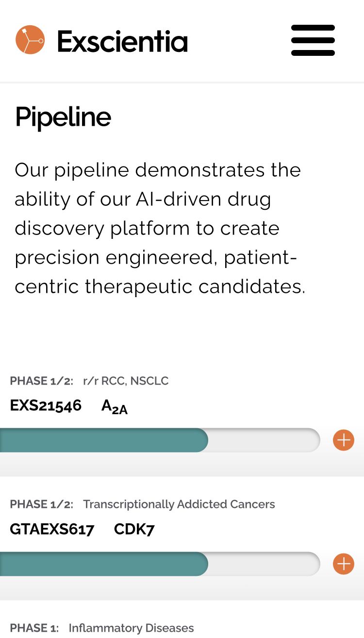Click the unfilled end of EXS21546 progress bar

click(265, 440)
